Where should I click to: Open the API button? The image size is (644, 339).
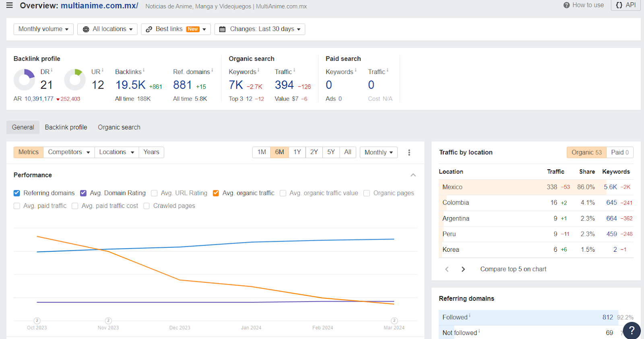(x=625, y=5)
